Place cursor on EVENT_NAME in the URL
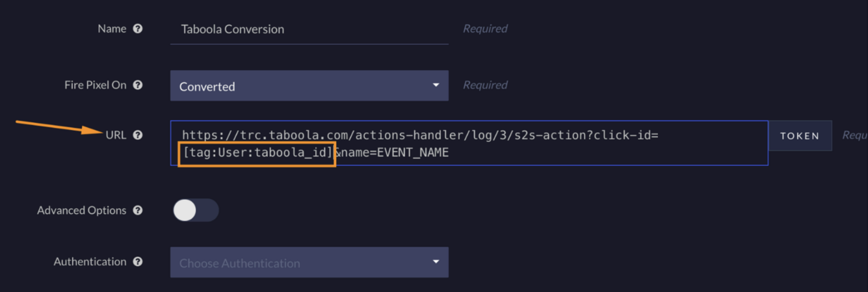 412,153
